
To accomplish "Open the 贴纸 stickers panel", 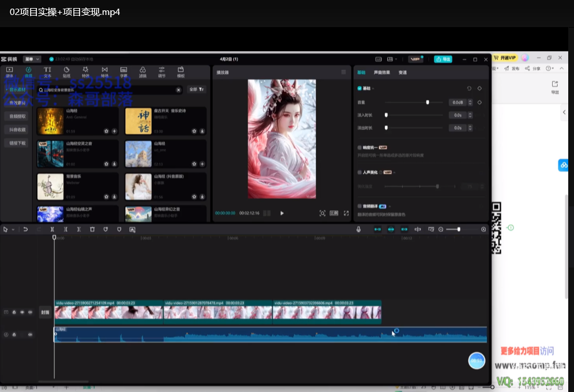I will [x=67, y=71].
